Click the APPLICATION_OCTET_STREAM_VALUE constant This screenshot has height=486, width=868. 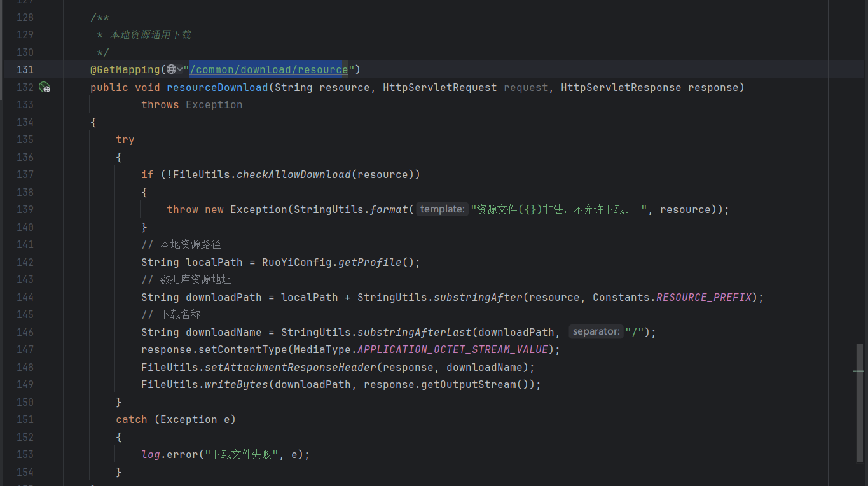(453, 349)
